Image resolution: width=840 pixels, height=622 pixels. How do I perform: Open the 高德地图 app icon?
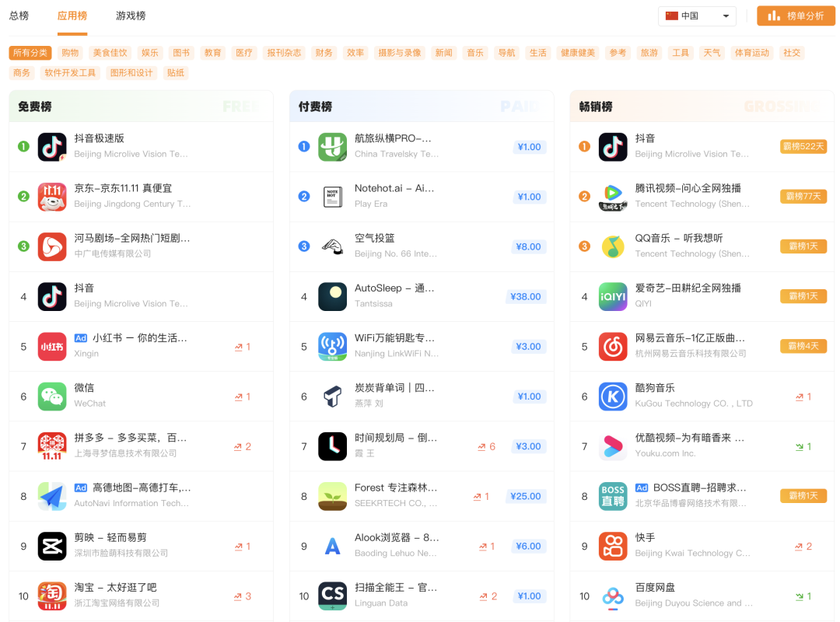coord(52,496)
